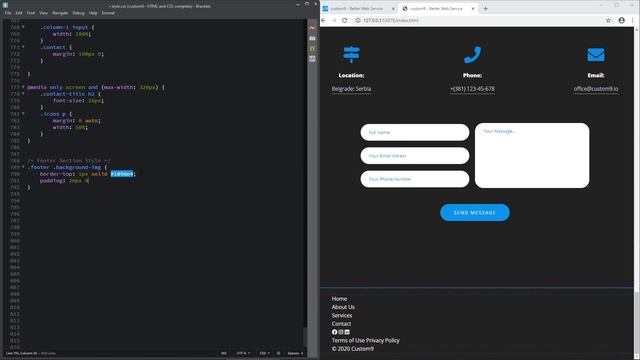This screenshot has height=360, width=640.
Task: Click browser forward arrow
Action: [x=334, y=20]
